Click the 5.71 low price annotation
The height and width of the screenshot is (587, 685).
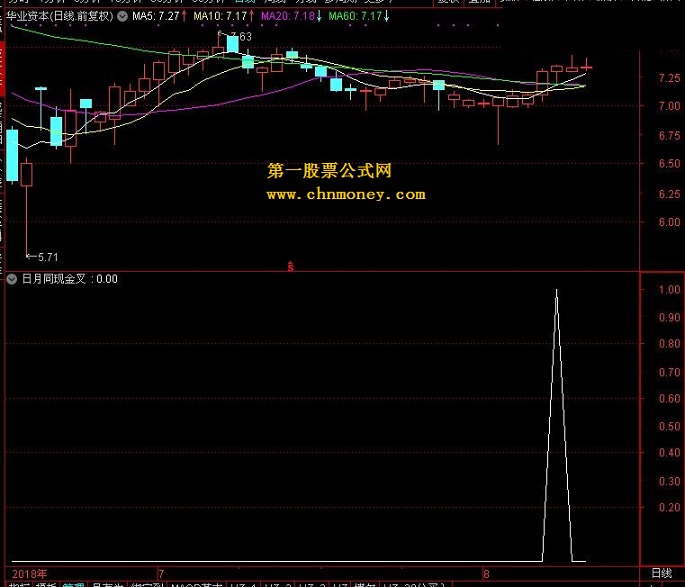coord(48,257)
